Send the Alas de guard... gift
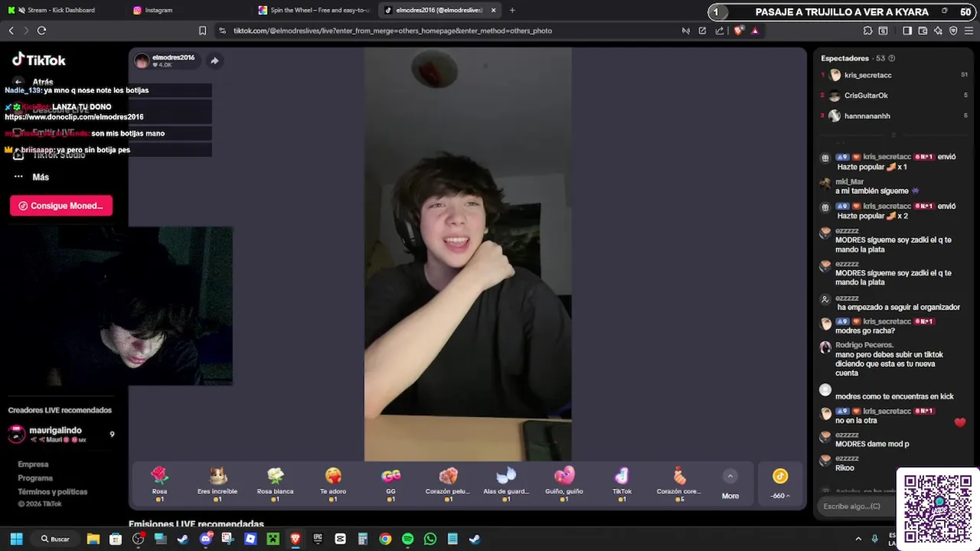The image size is (980, 551). point(506,484)
